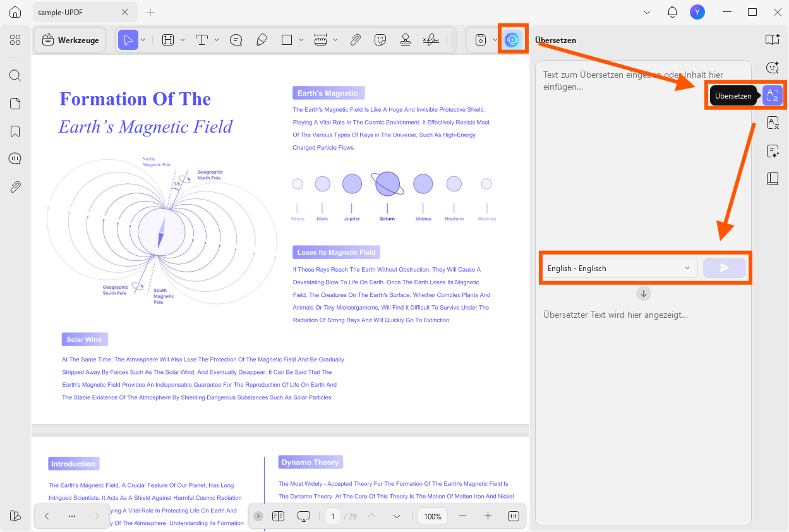The width and height of the screenshot is (789, 532).
Task: Click the page number field showing 1
Action: (x=333, y=516)
